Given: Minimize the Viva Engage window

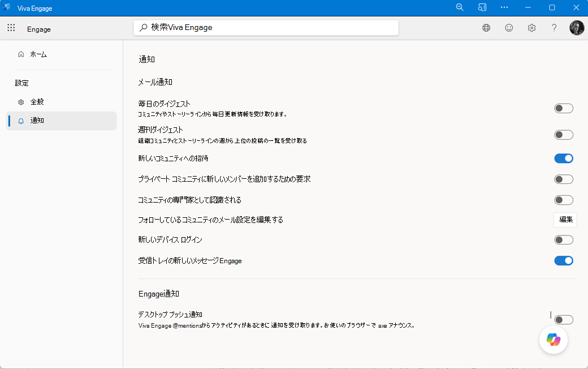Looking at the screenshot, I should [x=528, y=7].
